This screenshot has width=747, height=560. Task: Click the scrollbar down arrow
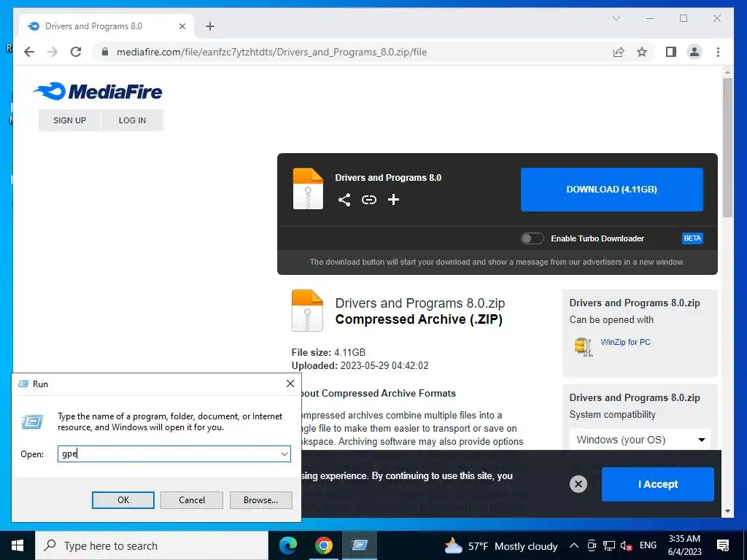(x=727, y=511)
